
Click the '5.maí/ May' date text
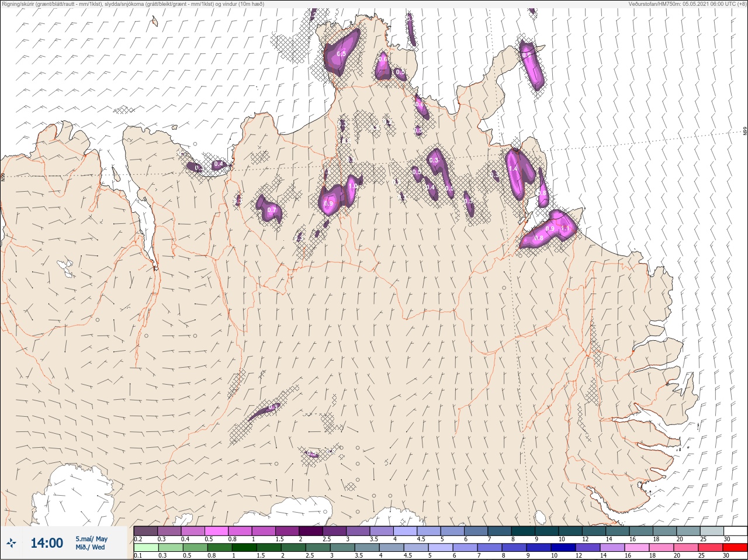tap(91, 539)
